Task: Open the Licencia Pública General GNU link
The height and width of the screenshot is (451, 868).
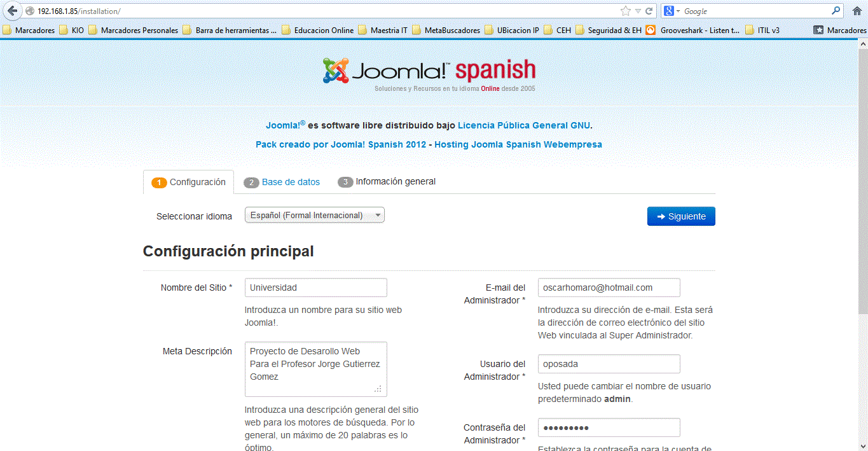Action: pyautogui.click(x=523, y=125)
